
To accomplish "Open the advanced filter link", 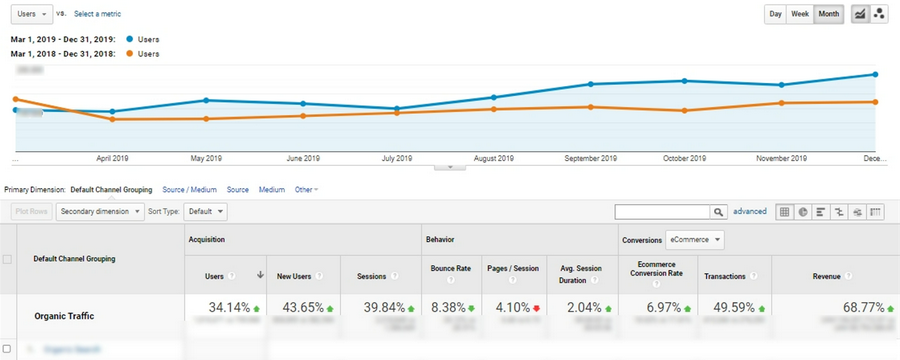I will tap(750, 211).
